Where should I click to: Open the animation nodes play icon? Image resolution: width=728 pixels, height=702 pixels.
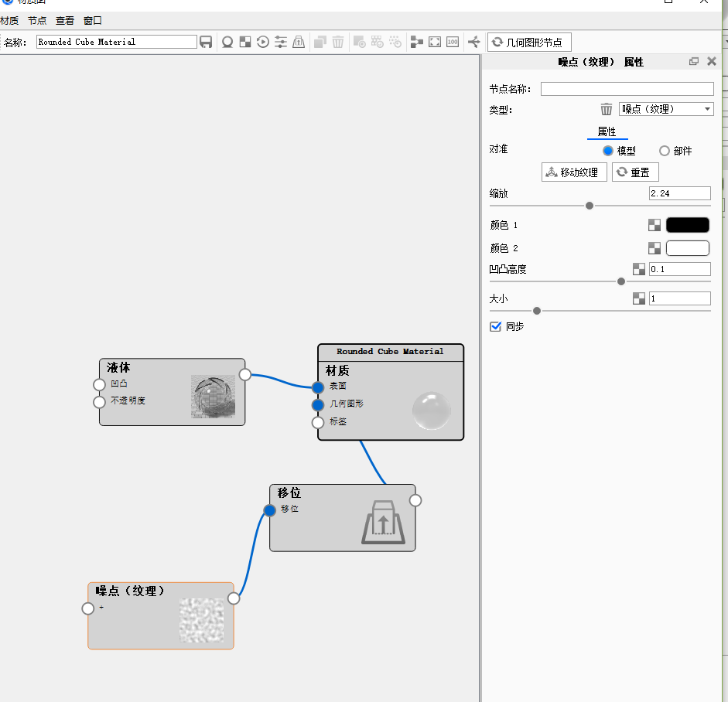(263, 43)
